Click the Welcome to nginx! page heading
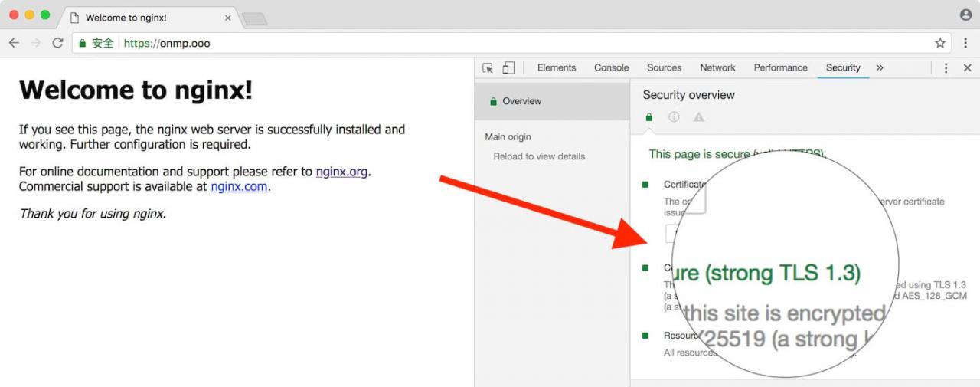980x387 pixels. point(136,90)
